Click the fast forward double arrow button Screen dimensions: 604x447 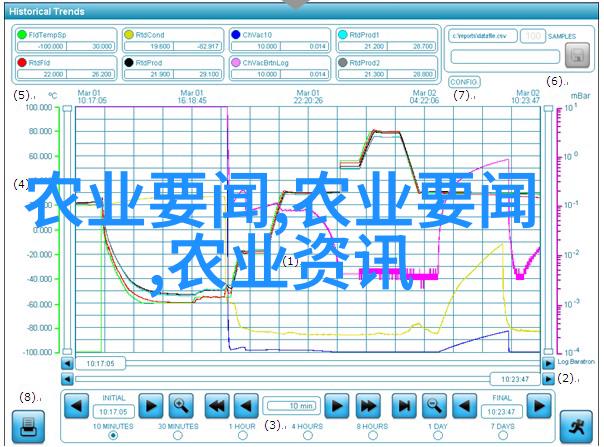coord(367,405)
